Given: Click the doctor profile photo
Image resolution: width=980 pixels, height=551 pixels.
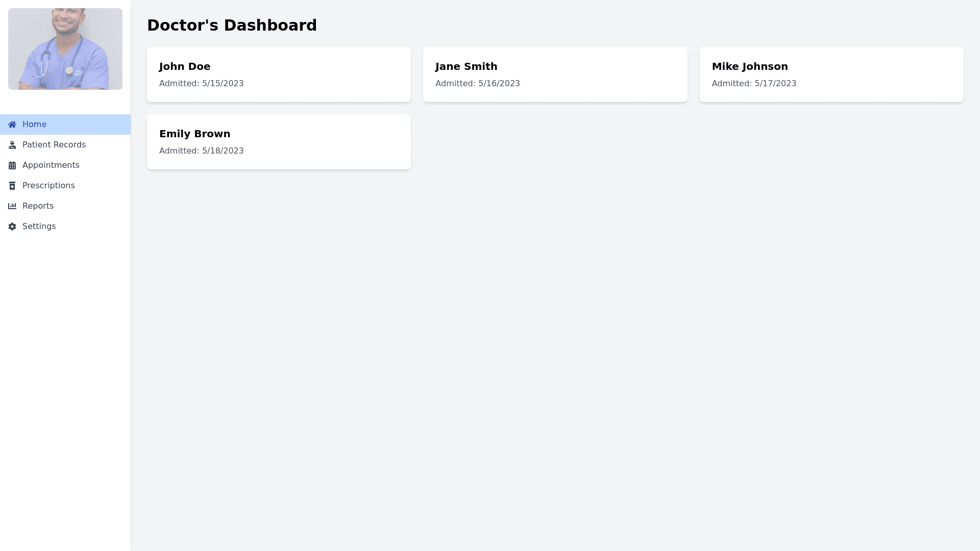Looking at the screenshot, I should [x=65, y=49].
